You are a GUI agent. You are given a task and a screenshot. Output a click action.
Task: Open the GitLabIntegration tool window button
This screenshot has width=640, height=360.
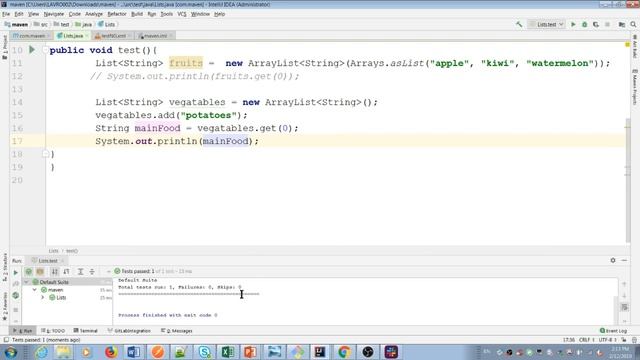point(129,331)
